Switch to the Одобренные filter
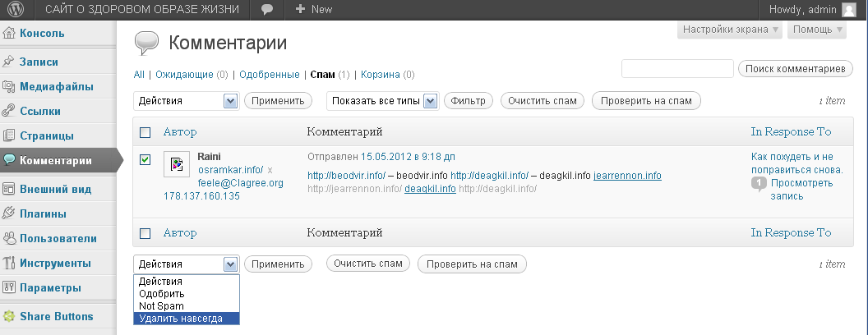 pyautogui.click(x=270, y=75)
